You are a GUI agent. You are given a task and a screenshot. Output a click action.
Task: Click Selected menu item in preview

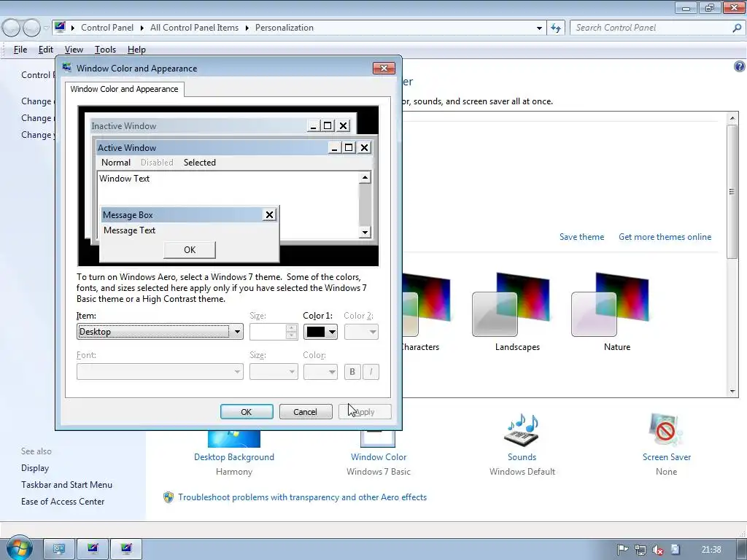pyautogui.click(x=200, y=163)
